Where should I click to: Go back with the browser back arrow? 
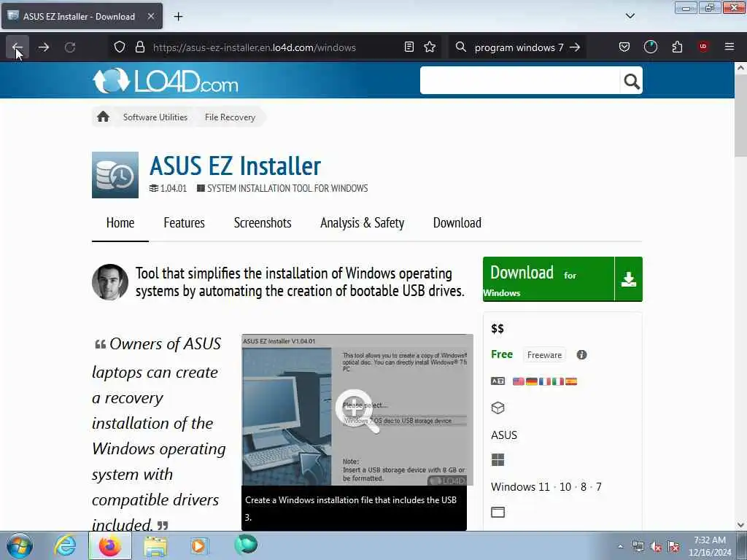[x=18, y=47]
